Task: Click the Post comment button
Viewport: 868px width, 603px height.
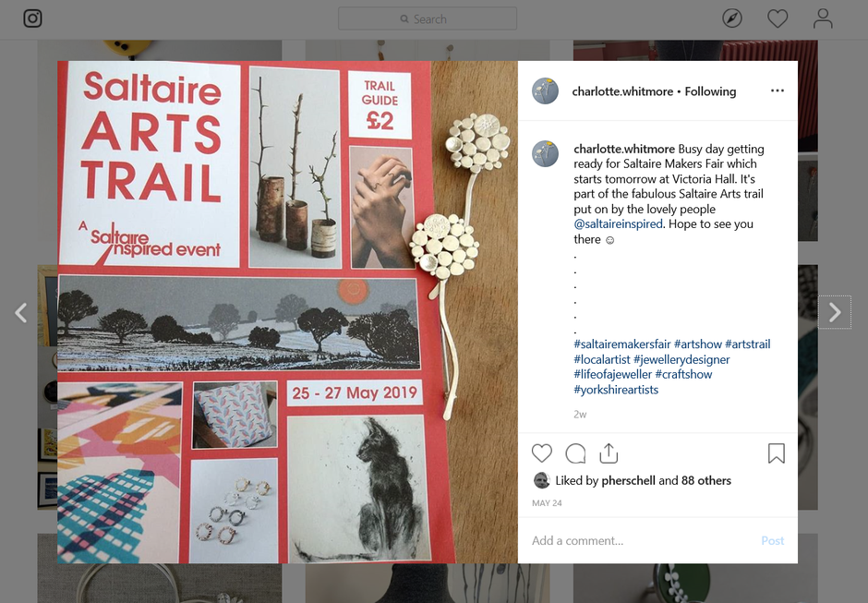Action: pyautogui.click(x=772, y=540)
